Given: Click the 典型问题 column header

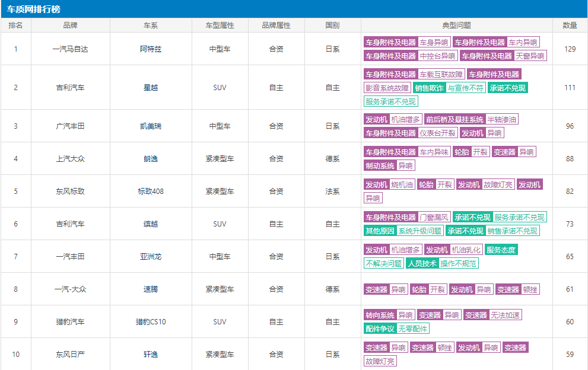Looking at the screenshot, I should coord(456,25).
